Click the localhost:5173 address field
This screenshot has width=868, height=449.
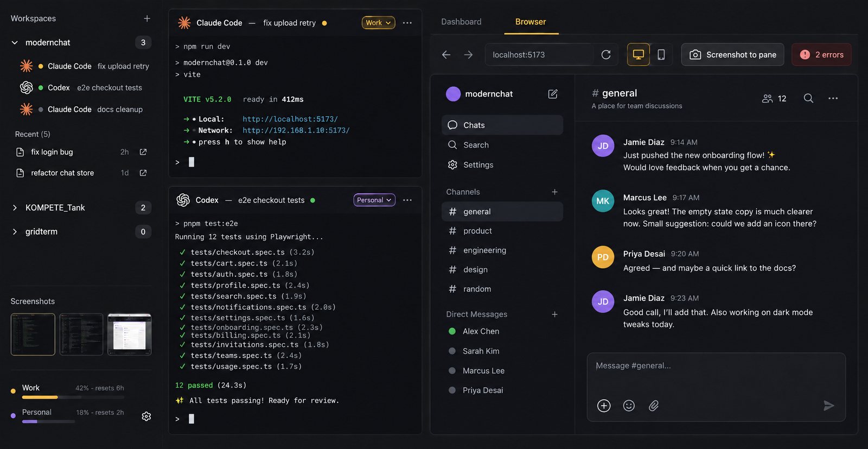(x=539, y=55)
